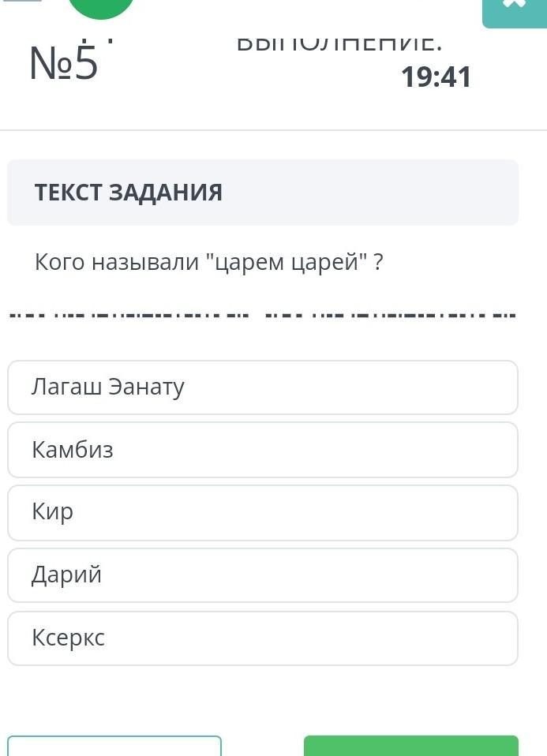Screen dimensions: 547x756
Task: Choose the answer Камбиз
Action: [263, 450]
